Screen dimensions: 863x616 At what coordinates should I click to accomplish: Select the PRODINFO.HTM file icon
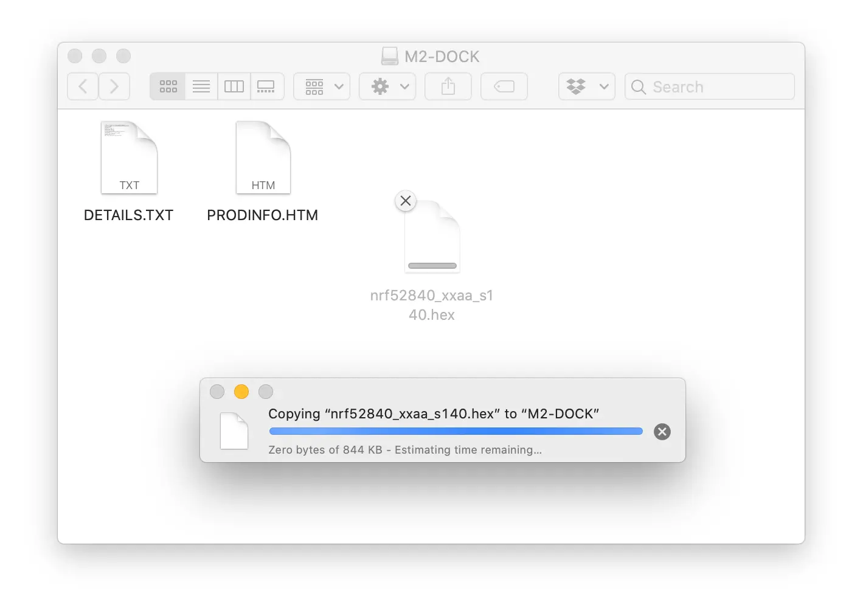click(263, 157)
